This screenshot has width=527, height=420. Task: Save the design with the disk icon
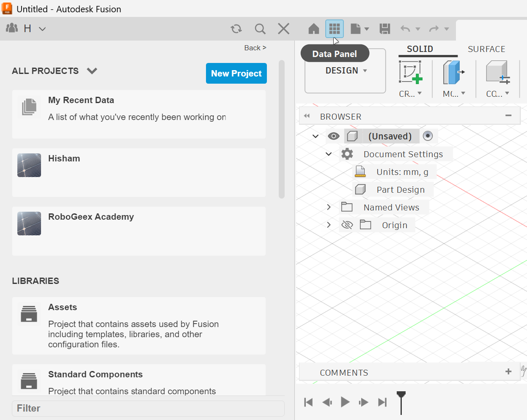point(385,29)
